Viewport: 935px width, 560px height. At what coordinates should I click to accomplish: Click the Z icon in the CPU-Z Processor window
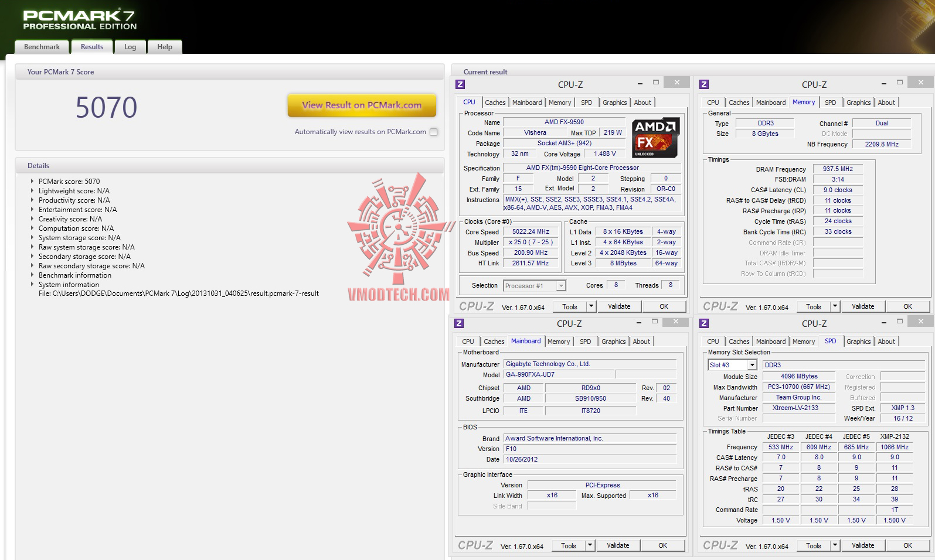460,84
